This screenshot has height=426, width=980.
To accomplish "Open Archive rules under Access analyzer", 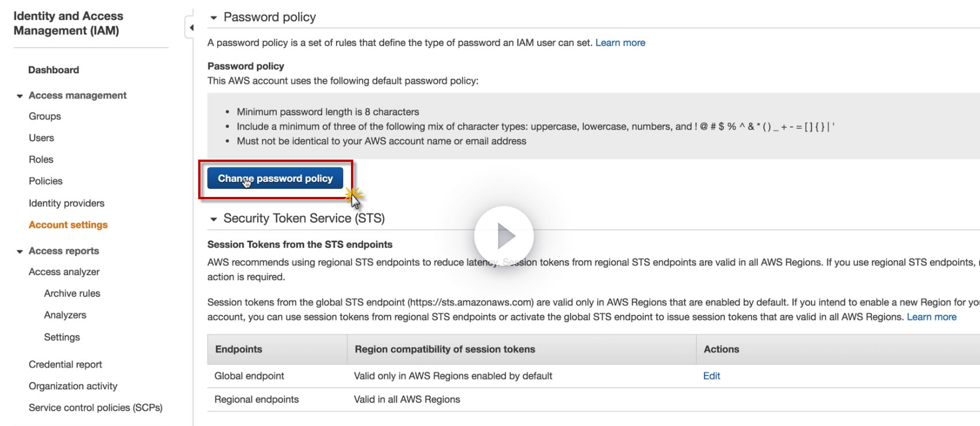I will 72,293.
